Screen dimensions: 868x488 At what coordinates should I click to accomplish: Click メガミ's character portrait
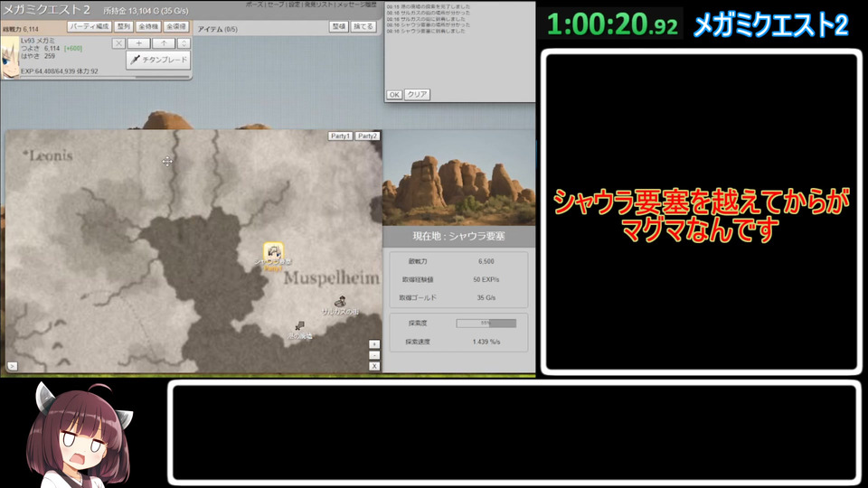9,58
